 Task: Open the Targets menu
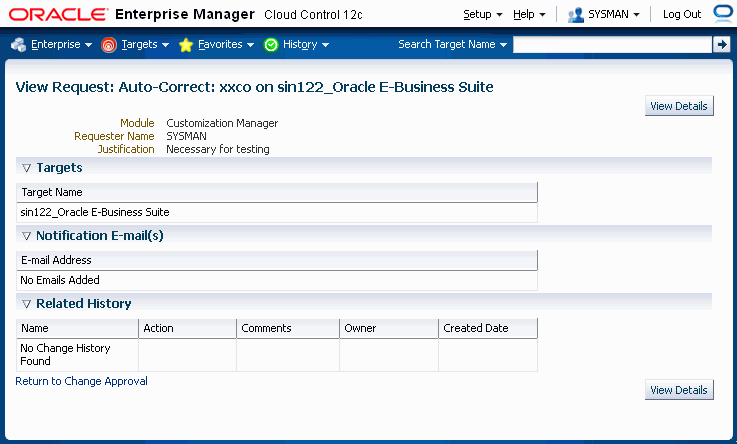145,44
